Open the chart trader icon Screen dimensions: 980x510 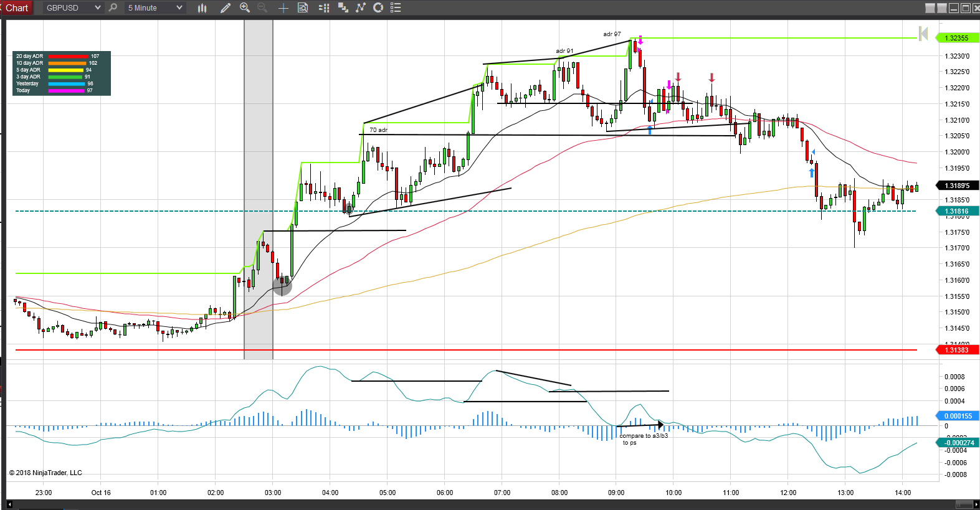tap(324, 7)
